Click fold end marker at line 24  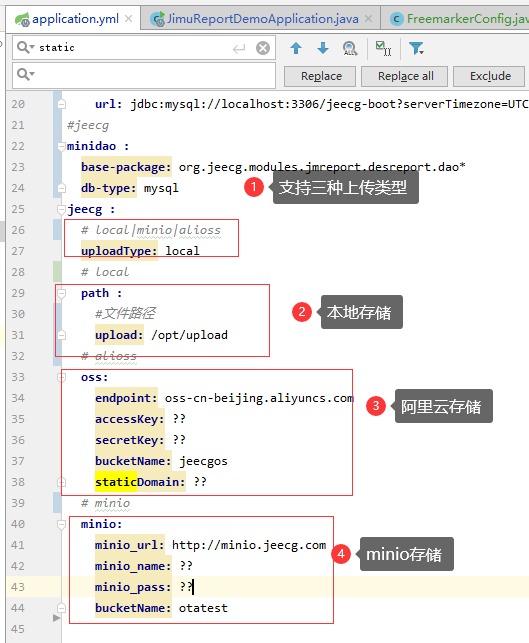[x=62, y=188]
